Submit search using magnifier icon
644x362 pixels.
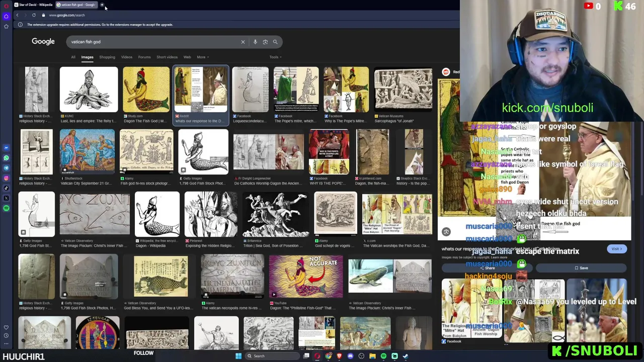[275, 42]
